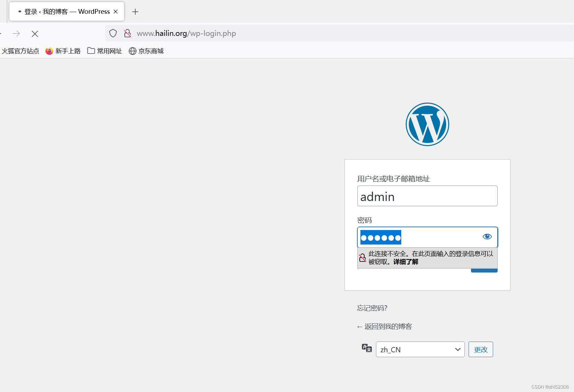Go forward with the arrow button

coord(16,34)
